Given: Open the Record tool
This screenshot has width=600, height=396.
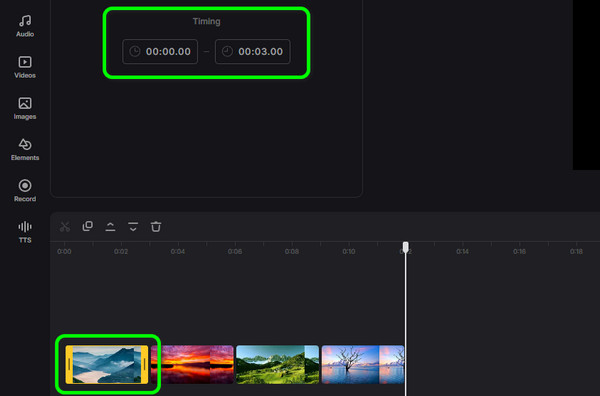Looking at the screenshot, I should [25, 191].
